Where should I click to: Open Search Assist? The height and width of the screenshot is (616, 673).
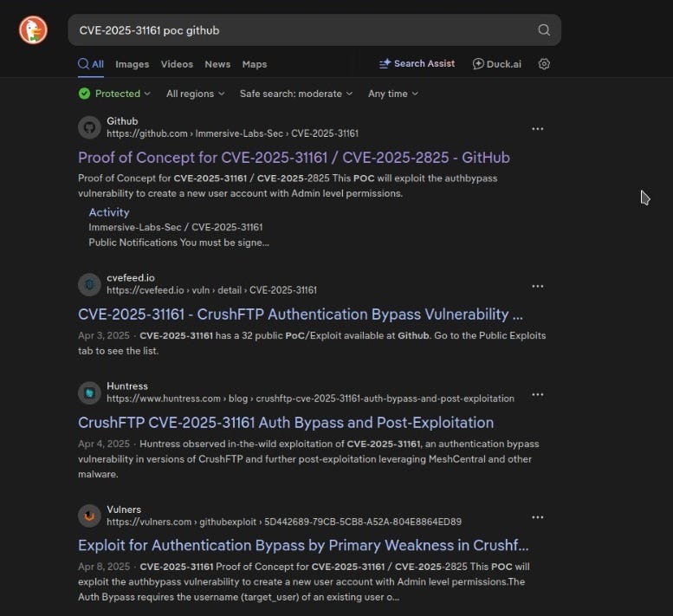click(417, 63)
